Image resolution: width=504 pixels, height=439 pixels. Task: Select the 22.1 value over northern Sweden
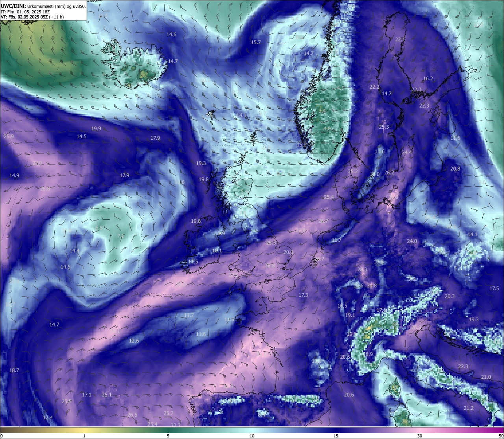[x=400, y=40]
